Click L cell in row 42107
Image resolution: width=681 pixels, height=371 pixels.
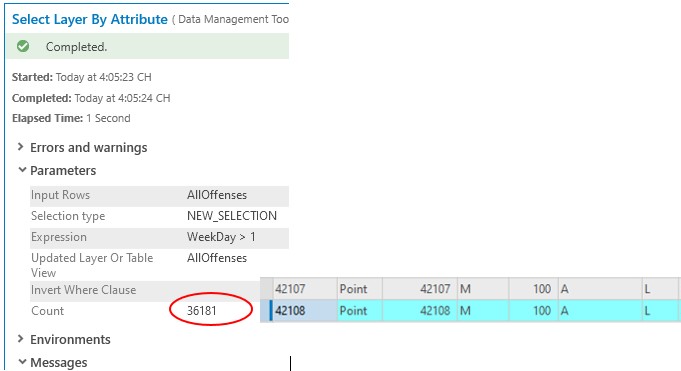(660, 289)
